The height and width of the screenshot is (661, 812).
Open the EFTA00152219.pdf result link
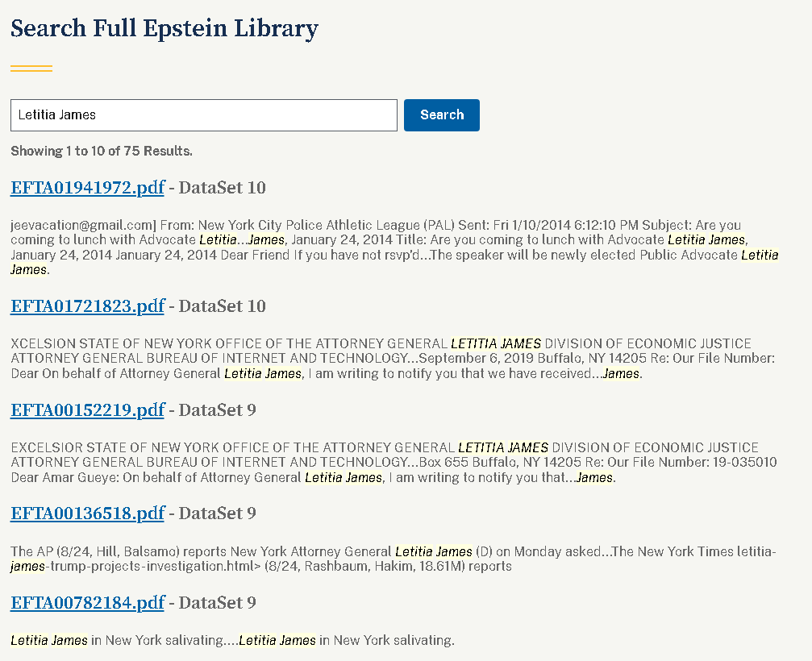[88, 410]
